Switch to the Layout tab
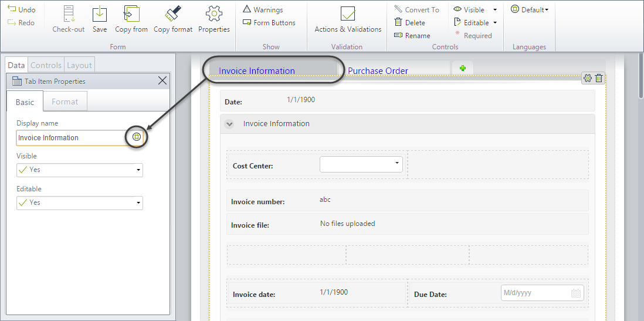 pyautogui.click(x=79, y=65)
